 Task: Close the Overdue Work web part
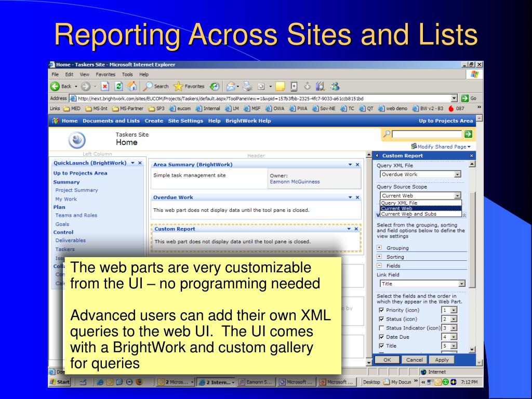tap(357, 197)
